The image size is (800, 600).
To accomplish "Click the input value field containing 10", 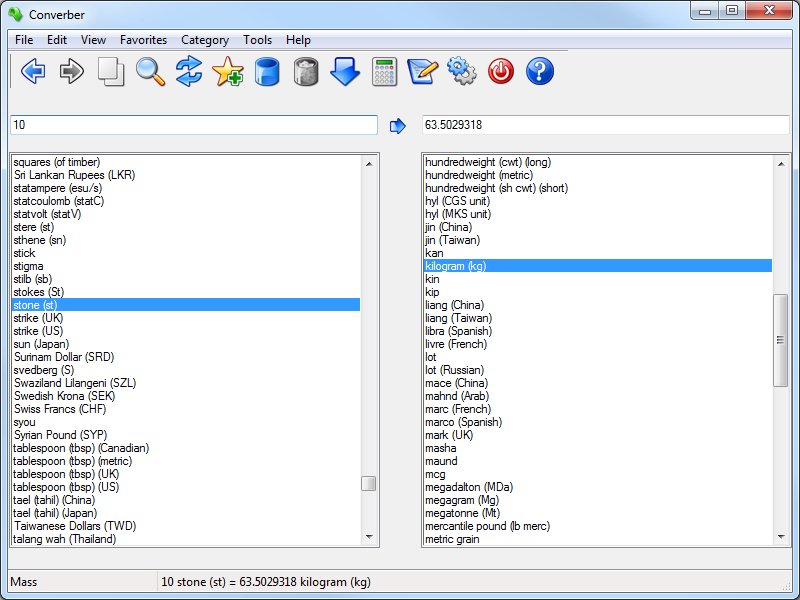I will pyautogui.click(x=193, y=125).
